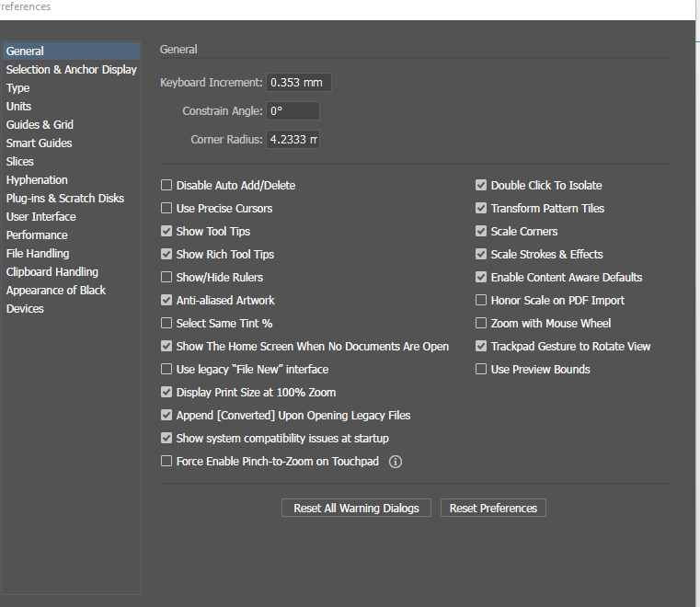Click the info icon beside Pinch-to-Zoom option
The image size is (700, 607).
tap(396, 462)
